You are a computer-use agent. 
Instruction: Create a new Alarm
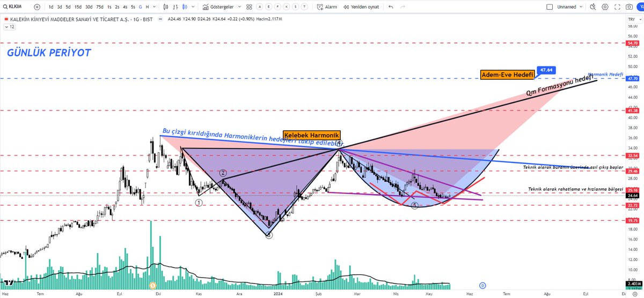(x=326, y=7)
